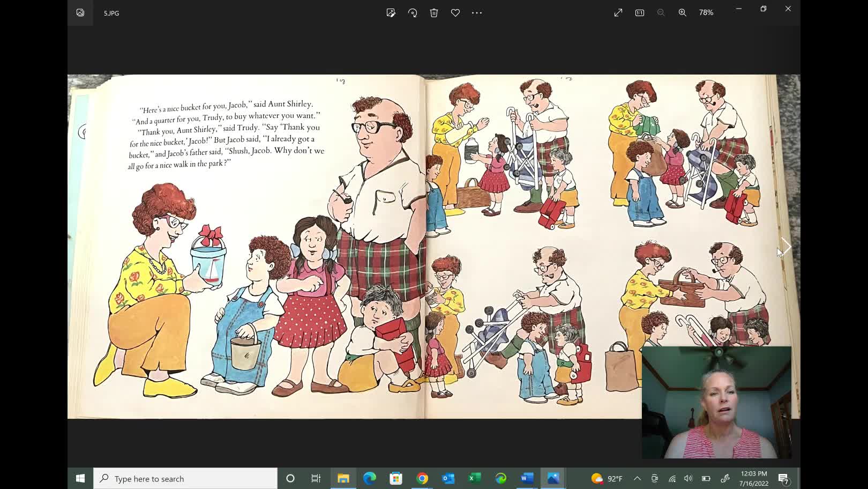Go to the next photo arrow

(x=786, y=247)
